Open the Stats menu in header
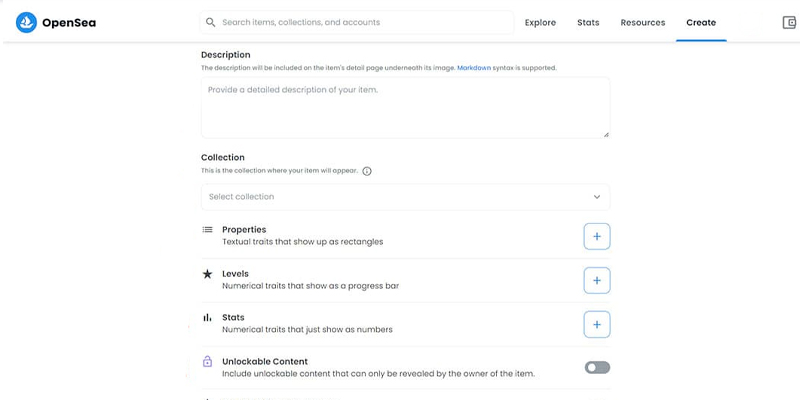 pos(588,22)
